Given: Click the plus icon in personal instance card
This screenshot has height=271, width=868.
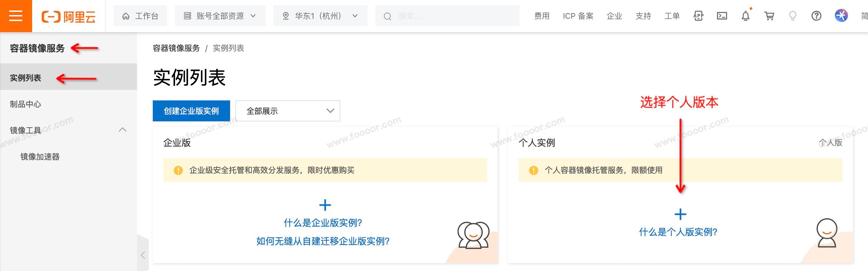Looking at the screenshot, I should [x=680, y=214].
